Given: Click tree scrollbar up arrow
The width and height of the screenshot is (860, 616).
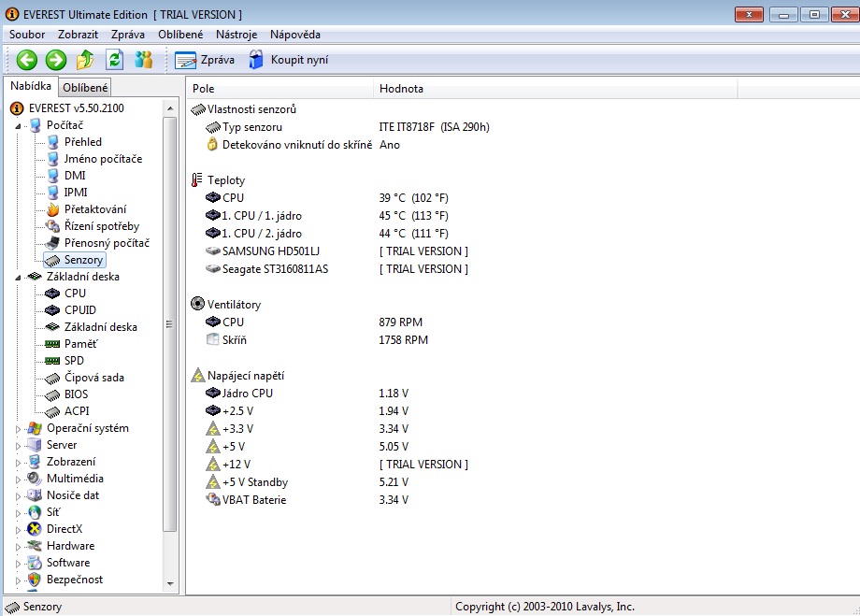Looking at the screenshot, I should 170,108.
